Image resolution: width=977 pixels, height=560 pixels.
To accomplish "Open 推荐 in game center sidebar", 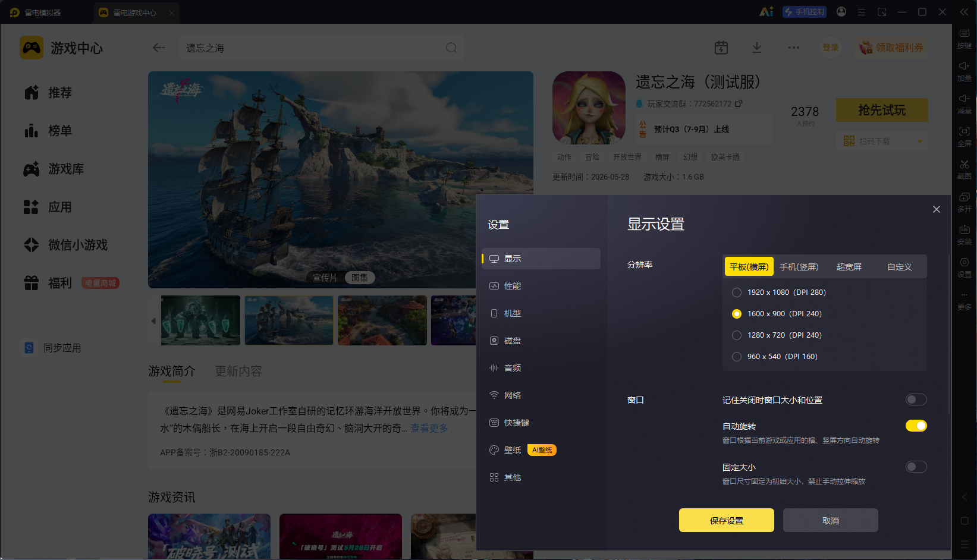I will coord(59,93).
